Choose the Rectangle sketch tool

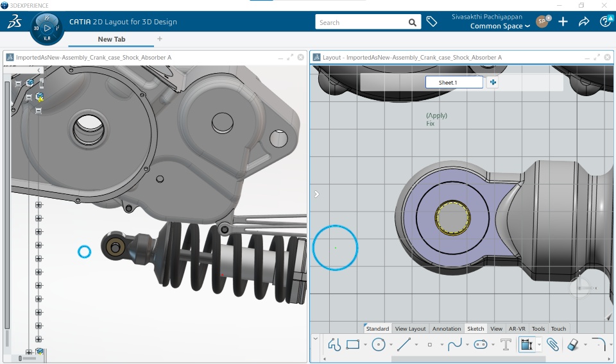pyautogui.click(x=352, y=345)
